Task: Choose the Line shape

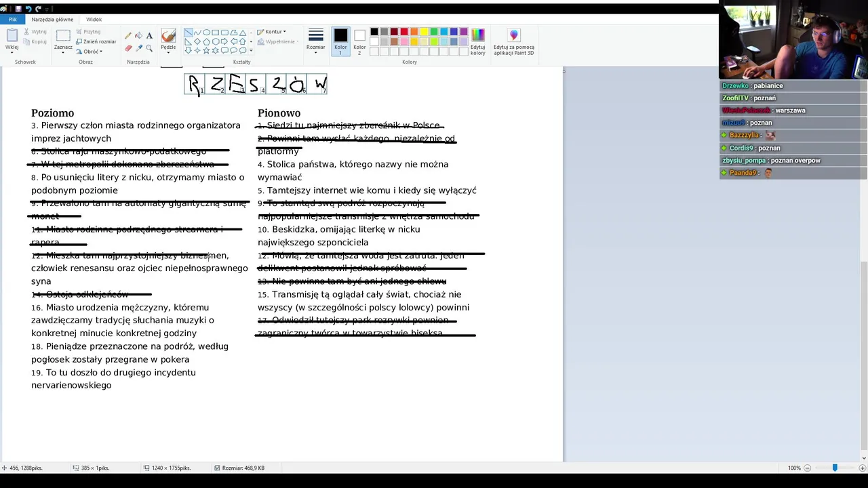Action: (189, 33)
